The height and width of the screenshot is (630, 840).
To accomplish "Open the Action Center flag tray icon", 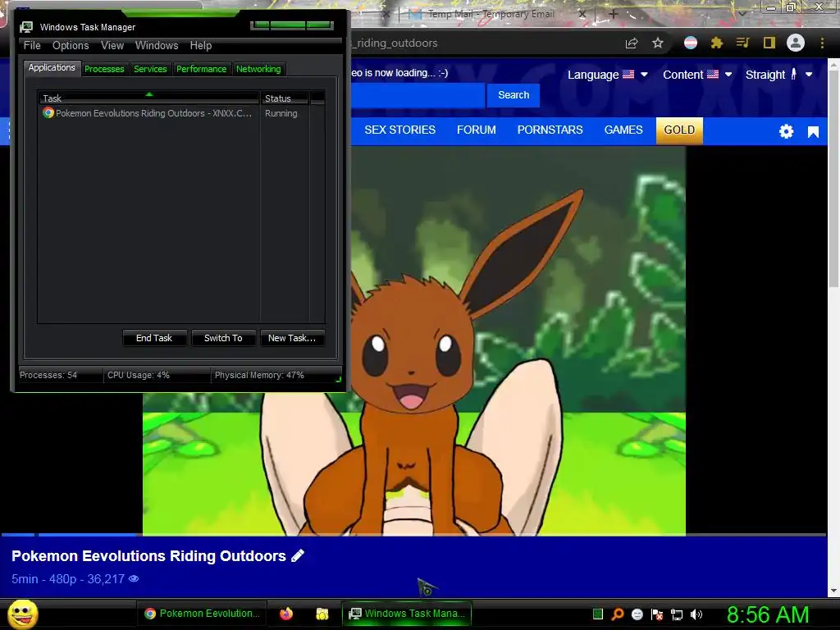I will click(x=657, y=614).
